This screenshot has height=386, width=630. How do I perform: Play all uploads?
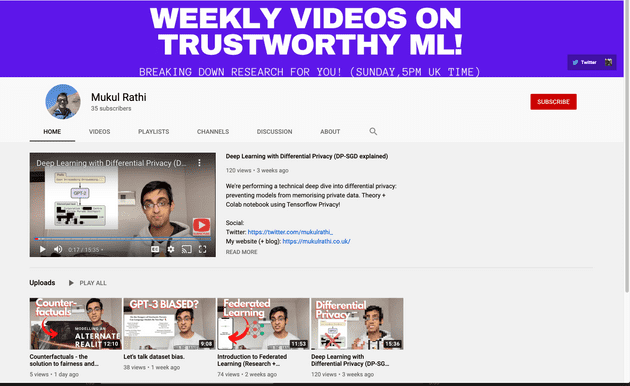(88, 283)
